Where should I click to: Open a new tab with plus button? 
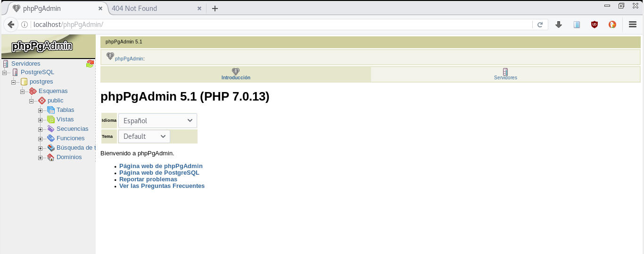215,8
